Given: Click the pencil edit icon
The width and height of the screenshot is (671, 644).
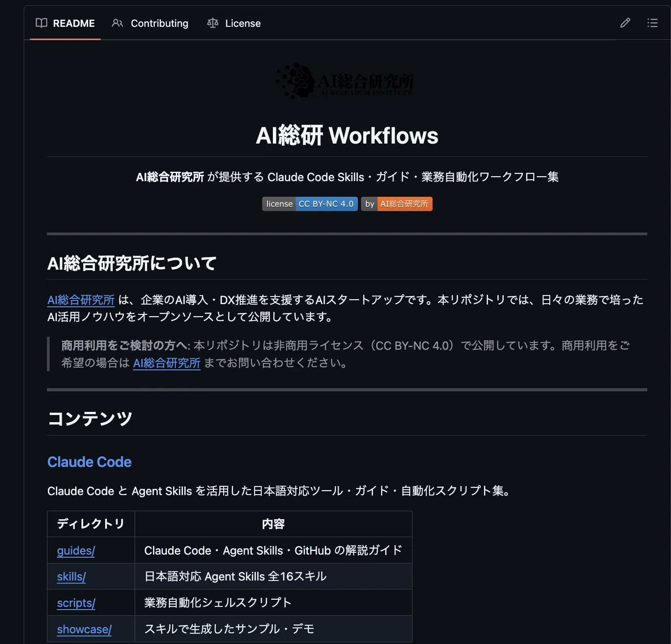Looking at the screenshot, I should [625, 23].
